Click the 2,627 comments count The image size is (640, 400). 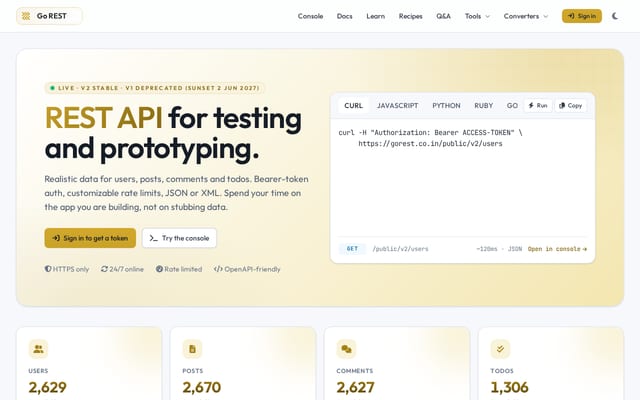(x=356, y=387)
